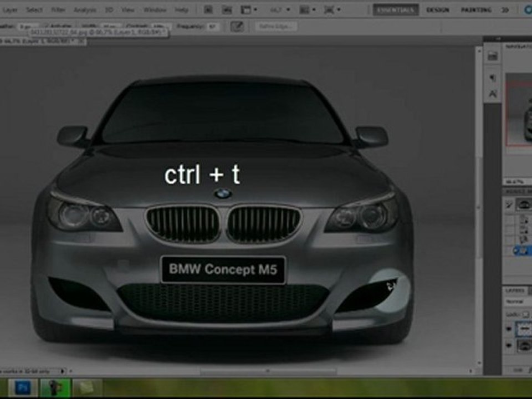Open the 3D menu
This screenshot has height=399, width=532.
point(109,10)
